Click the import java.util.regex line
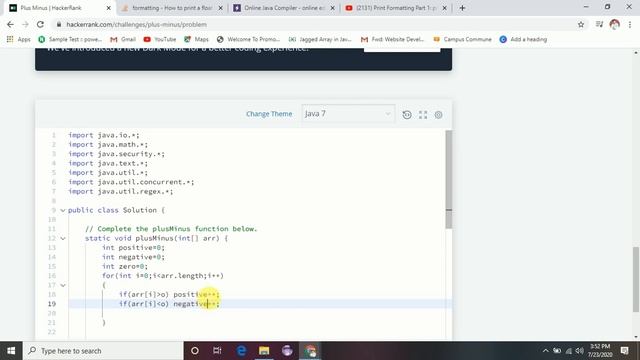 pyautogui.click(x=121, y=191)
